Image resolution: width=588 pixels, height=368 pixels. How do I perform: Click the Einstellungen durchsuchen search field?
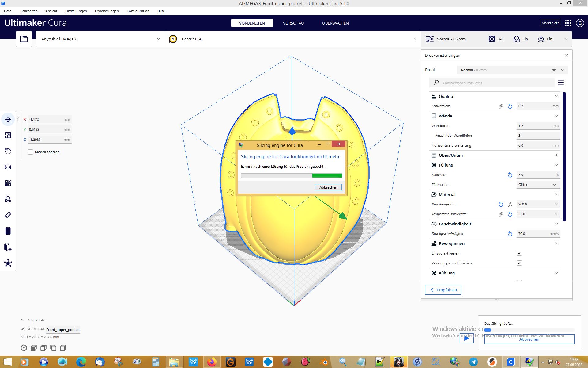coord(492,83)
